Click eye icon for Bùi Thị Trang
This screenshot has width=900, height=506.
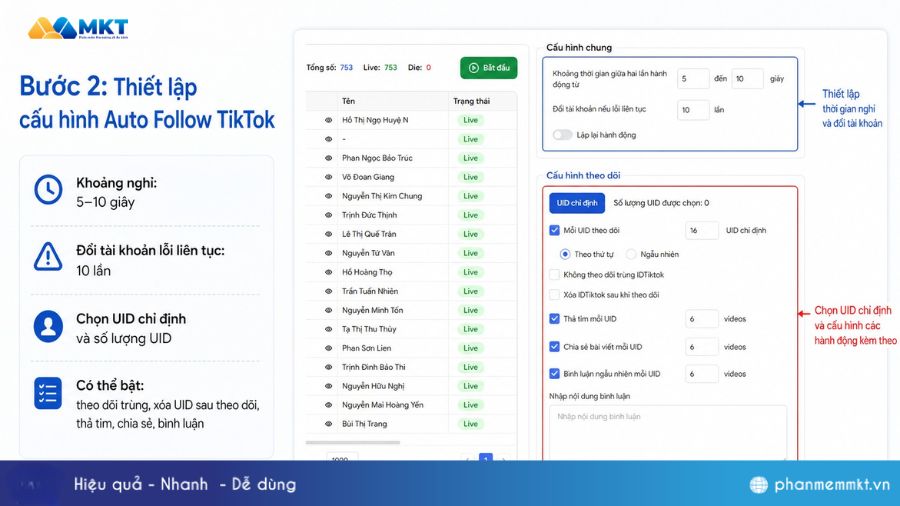pos(328,423)
